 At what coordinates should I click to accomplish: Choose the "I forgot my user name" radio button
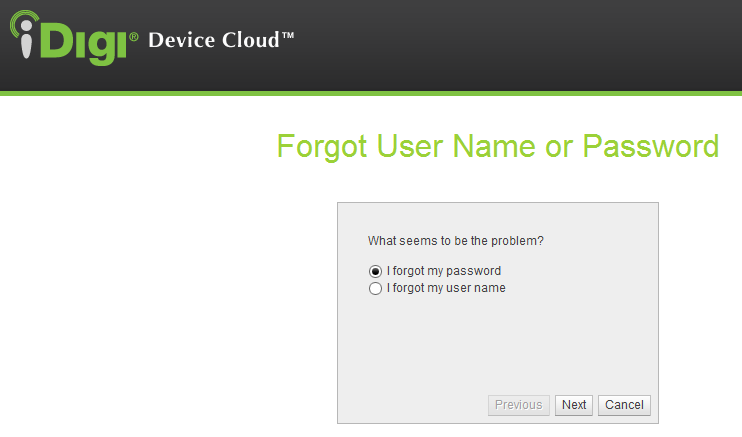[375, 289]
